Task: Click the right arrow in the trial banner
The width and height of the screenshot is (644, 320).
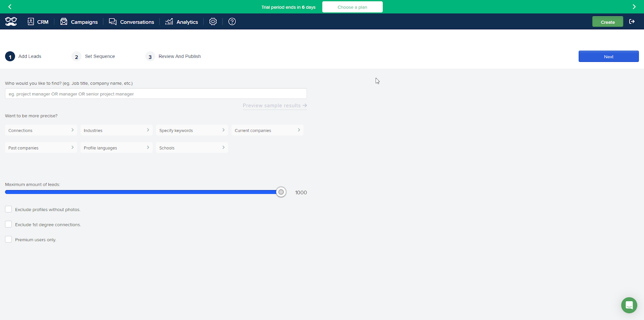Action: [x=634, y=7]
